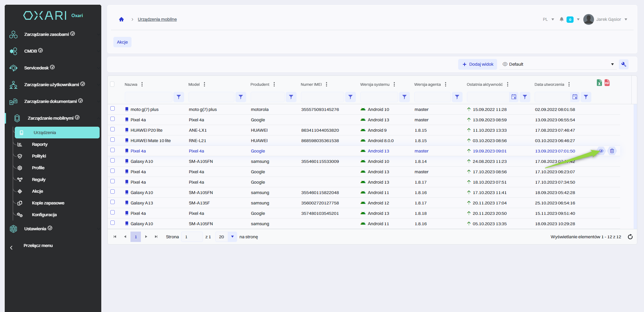The height and width of the screenshot is (312, 644).
Task: View details of highlighted Pixel 4a
Action: tap(601, 151)
